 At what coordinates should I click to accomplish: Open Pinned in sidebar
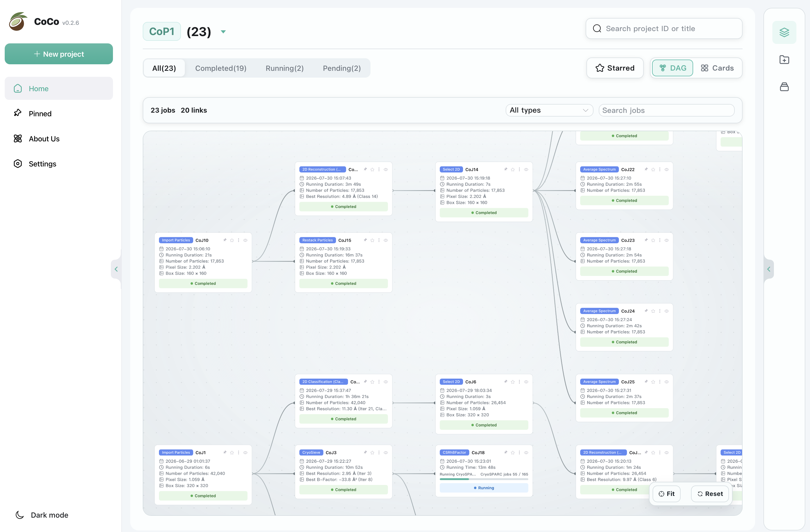coord(59,114)
